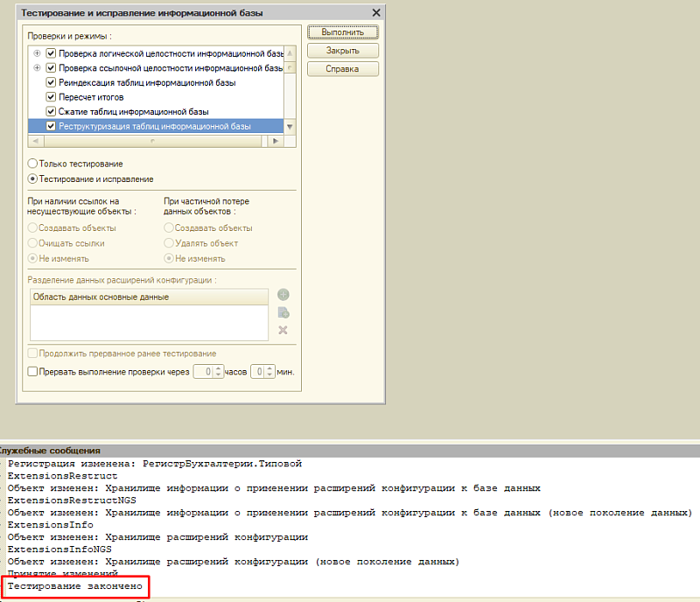
Task: Click the add data area icon
Action: point(283,295)
